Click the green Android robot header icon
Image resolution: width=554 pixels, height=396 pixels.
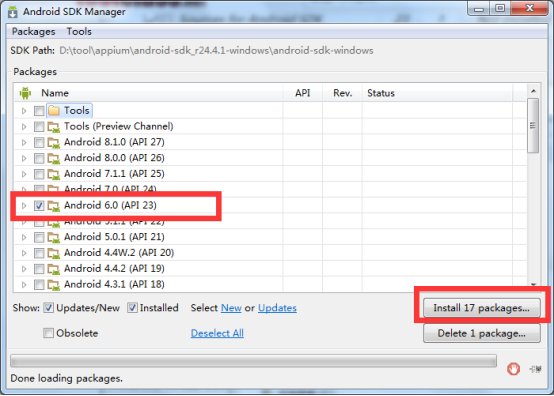coord(25,93)
